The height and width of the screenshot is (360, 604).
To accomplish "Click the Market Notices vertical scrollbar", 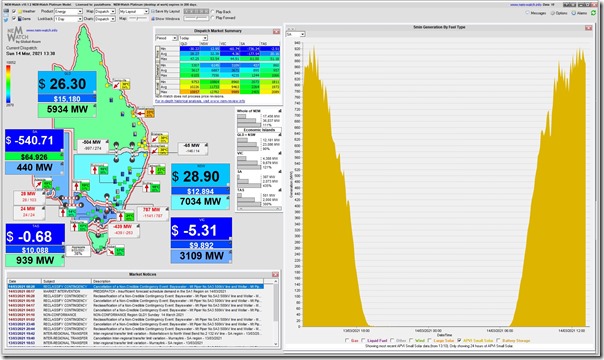I will pos(276,313).
